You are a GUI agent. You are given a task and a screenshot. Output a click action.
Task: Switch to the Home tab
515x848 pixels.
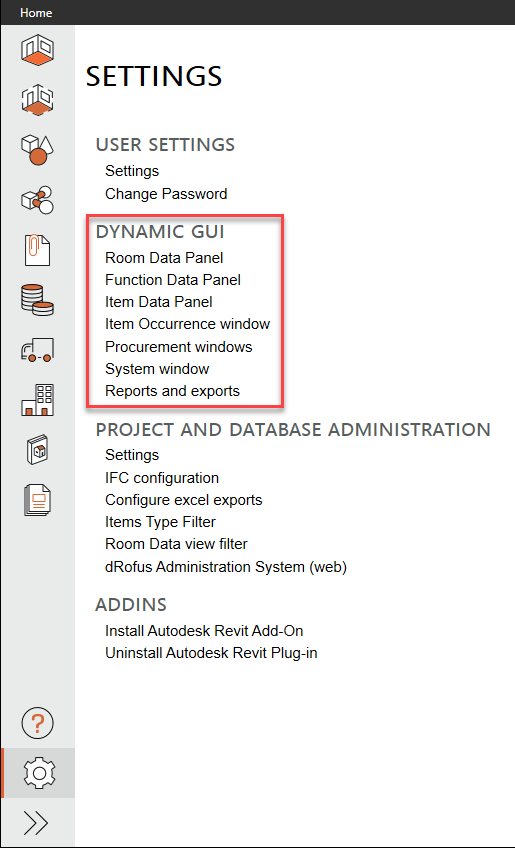point(36,12)
